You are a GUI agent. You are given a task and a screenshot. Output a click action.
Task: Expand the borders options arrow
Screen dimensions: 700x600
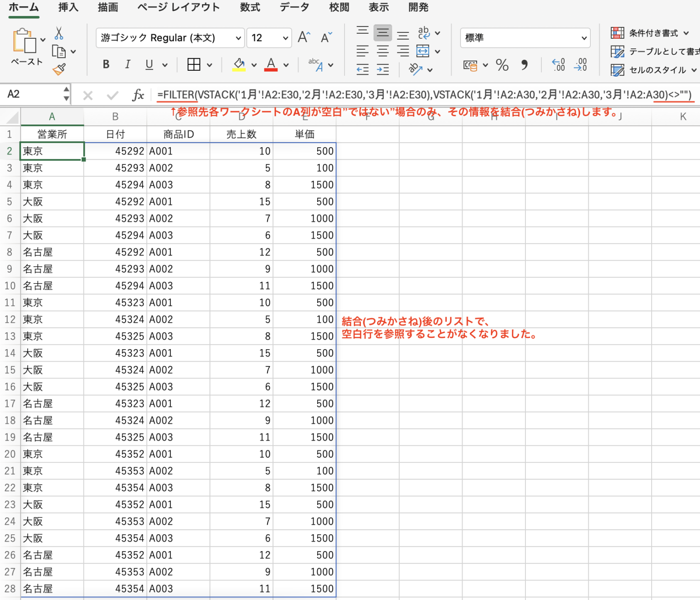click(210, 65)
